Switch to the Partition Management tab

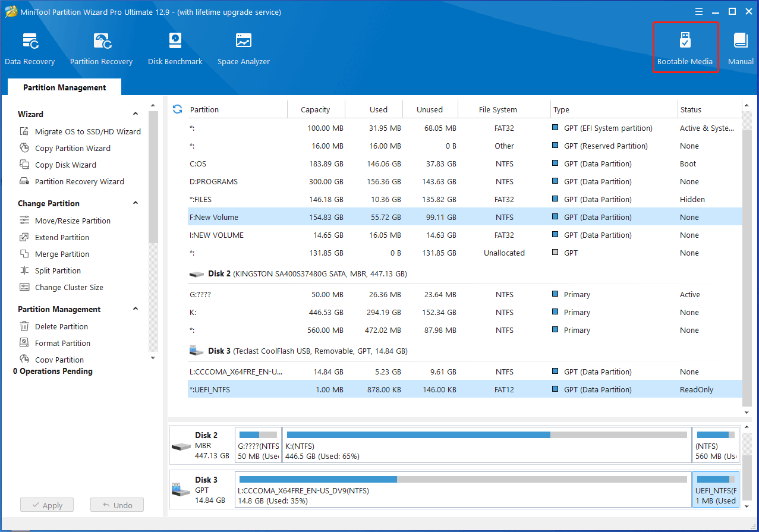[64, 87]
